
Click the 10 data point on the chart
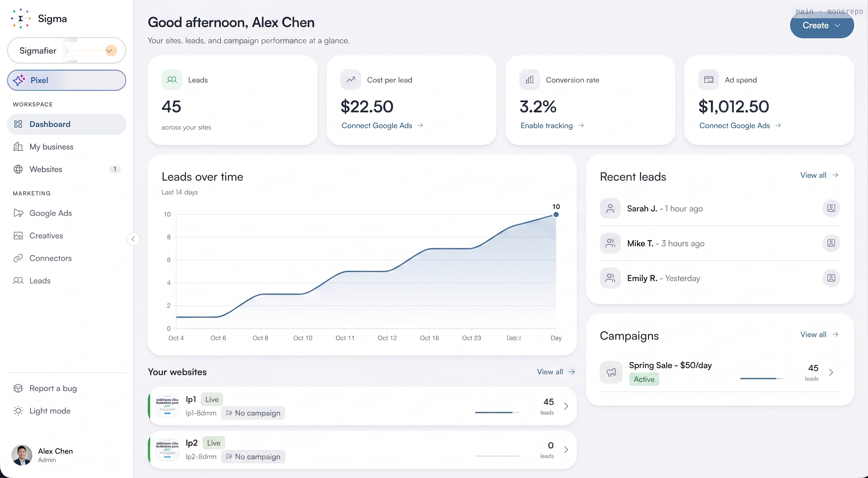(x=556, y=214)
